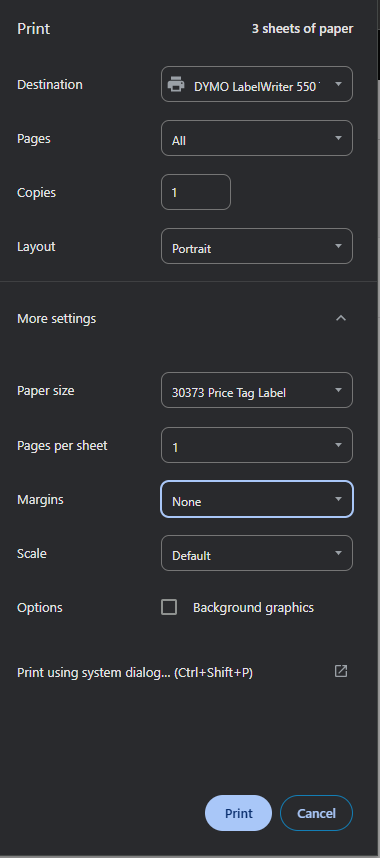Change Layout dropdown from Portrait
380x858 pixels.
coord(257,246)
